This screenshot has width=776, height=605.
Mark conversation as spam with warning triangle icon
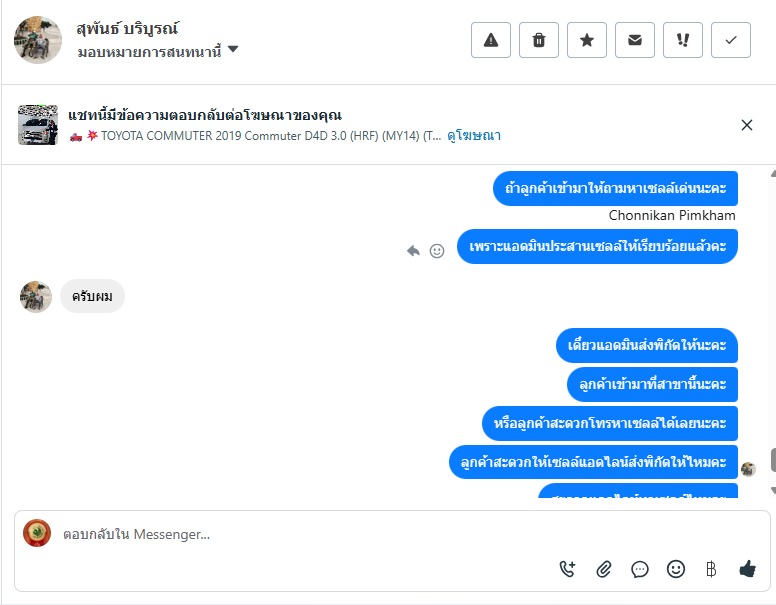[x=490, y=40]
